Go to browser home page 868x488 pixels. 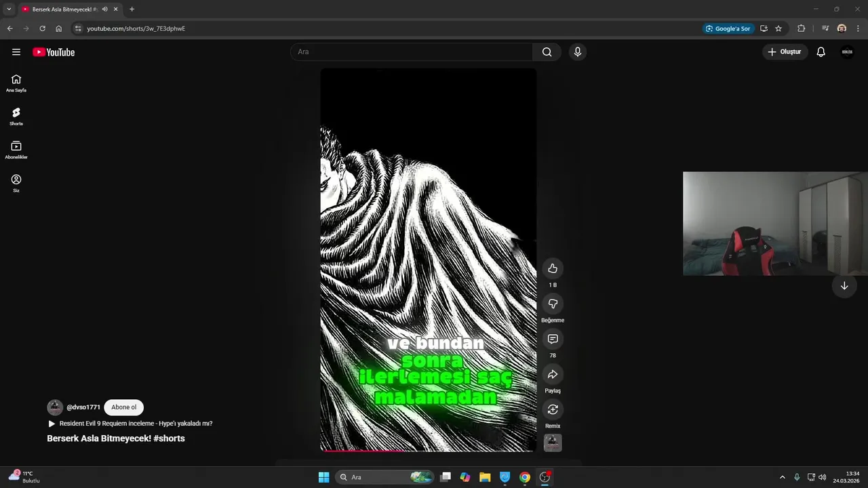tap(58, 28)
